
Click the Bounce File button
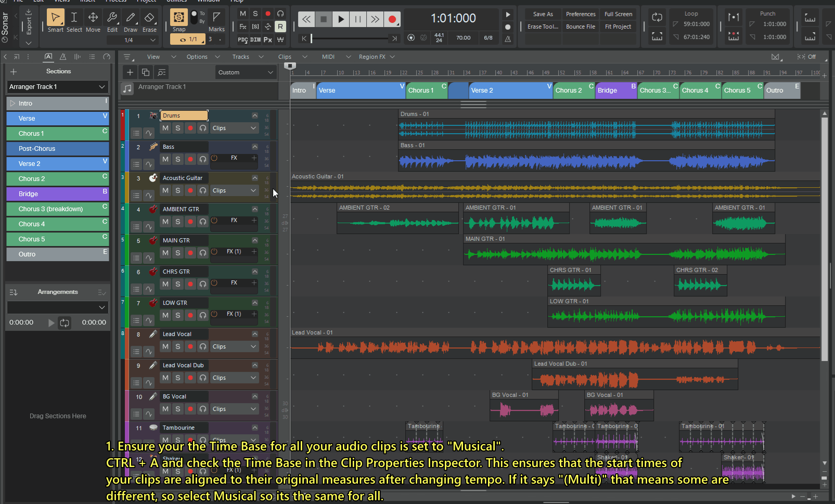[x=580, y=27]
